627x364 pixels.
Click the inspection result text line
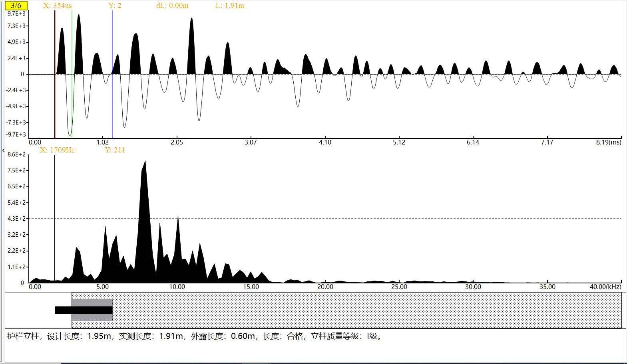click(195, 336)
